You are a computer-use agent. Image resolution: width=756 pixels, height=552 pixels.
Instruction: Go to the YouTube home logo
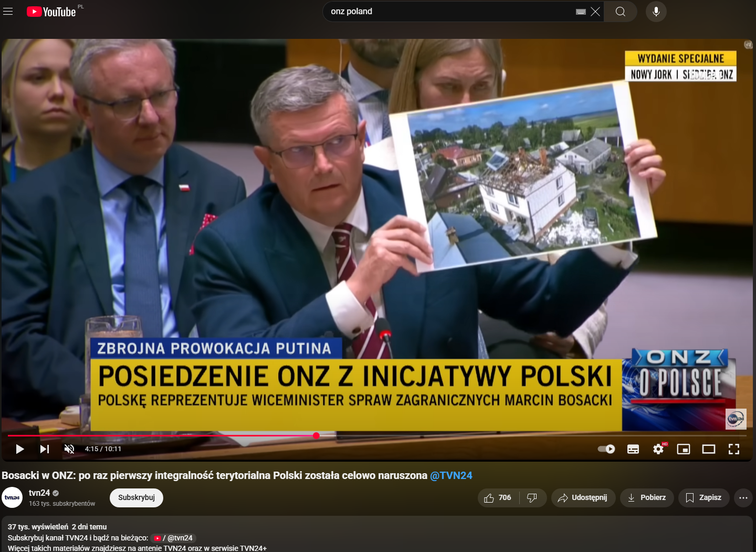pyautogui.click(x=51, y=12)
